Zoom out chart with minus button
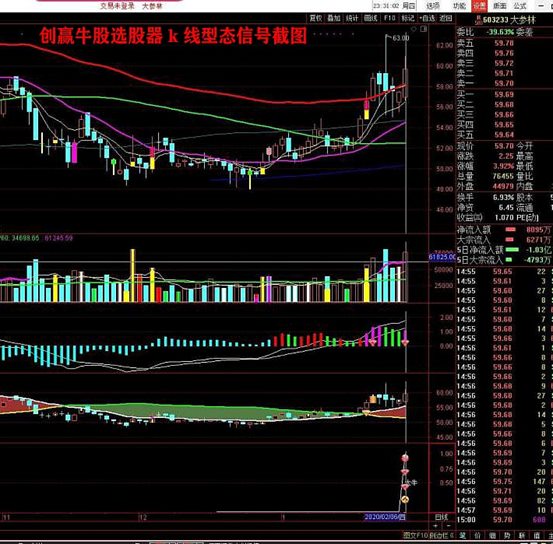This screenshot has width=553, height=544. [448, 526]
